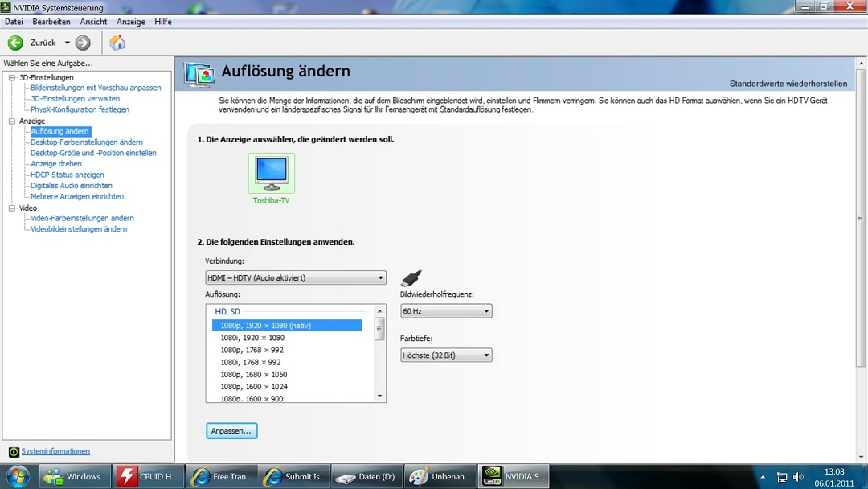Open the Datei menu
Viewport: 868px width, 489px height.
[14, 22]
